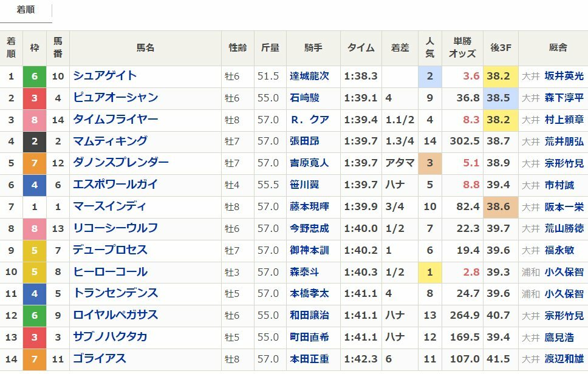Open trainer 市村誠 link
This screenshot has width=588, height=374.
(x=559, y=185)
